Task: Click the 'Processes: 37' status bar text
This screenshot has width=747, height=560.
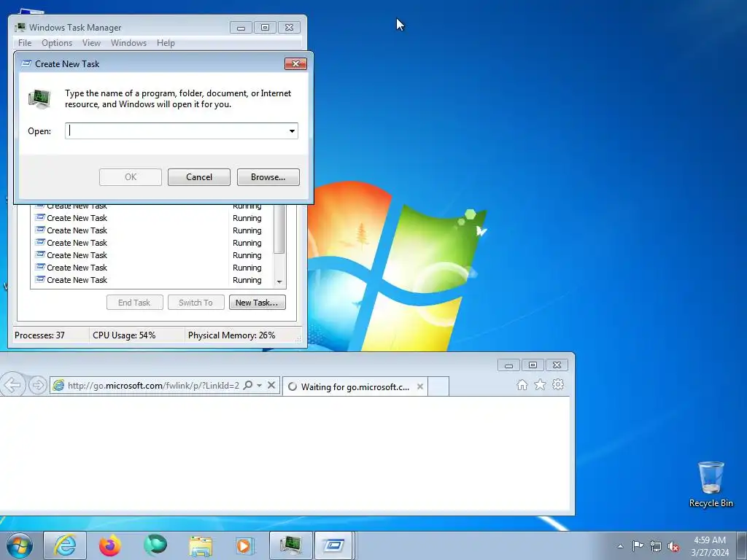Action: tap(39, 335)
